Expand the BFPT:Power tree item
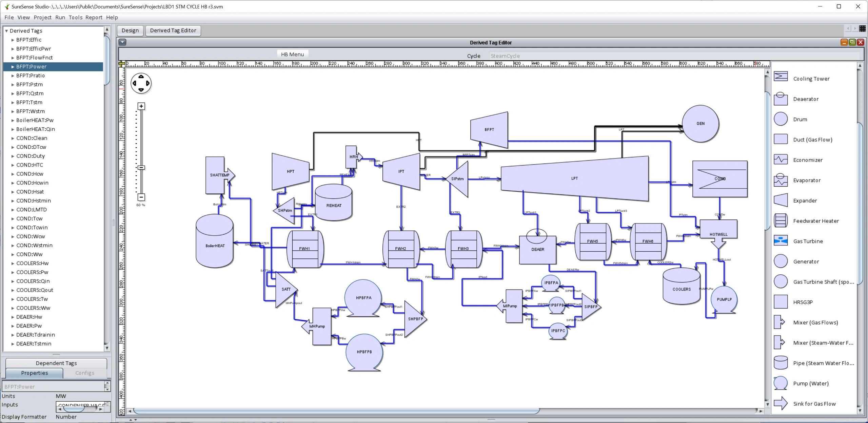The height and width of the screenshot is (423, 868). [x=12, y=66]
